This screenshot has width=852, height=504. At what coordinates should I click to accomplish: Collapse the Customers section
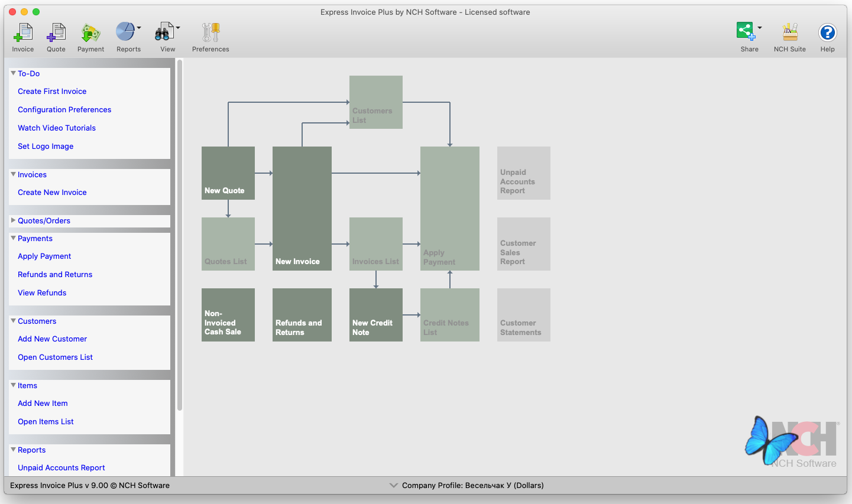tap(13, 321)
